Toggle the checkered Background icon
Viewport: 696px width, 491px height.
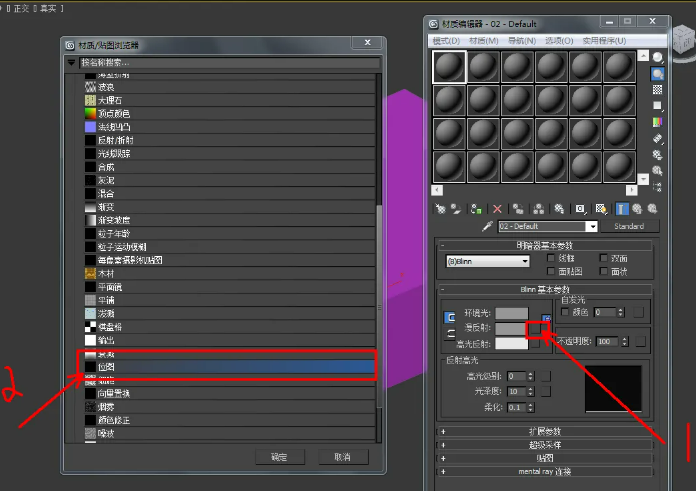coord(657,90)
